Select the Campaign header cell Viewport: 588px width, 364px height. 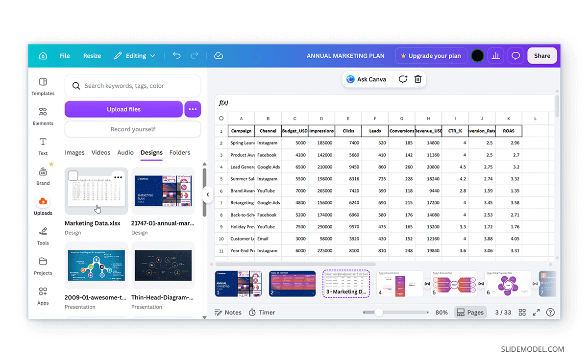(x=241, y=131)
